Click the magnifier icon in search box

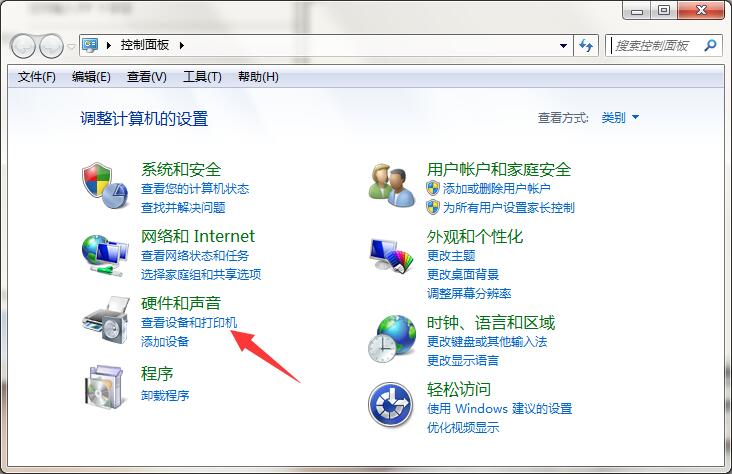pos(711,45)
